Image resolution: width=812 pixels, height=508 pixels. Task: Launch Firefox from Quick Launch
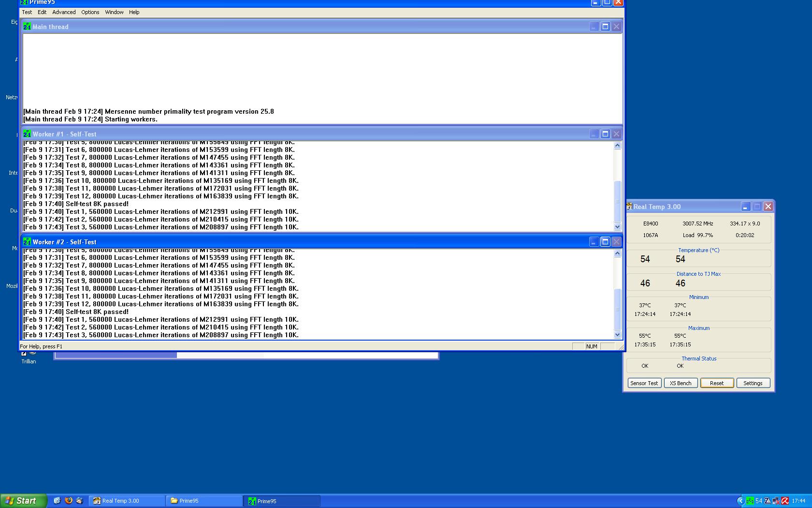pyautogui.click(x=69, y=501)
